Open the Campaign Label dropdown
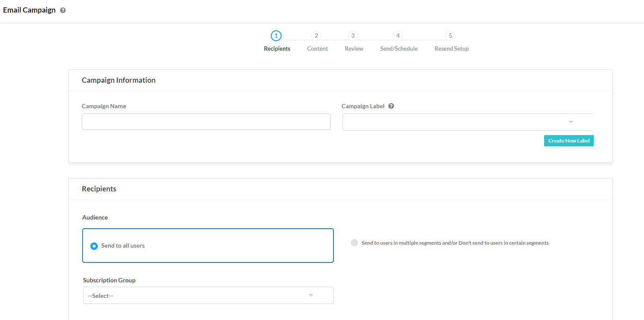 [468, 122]
